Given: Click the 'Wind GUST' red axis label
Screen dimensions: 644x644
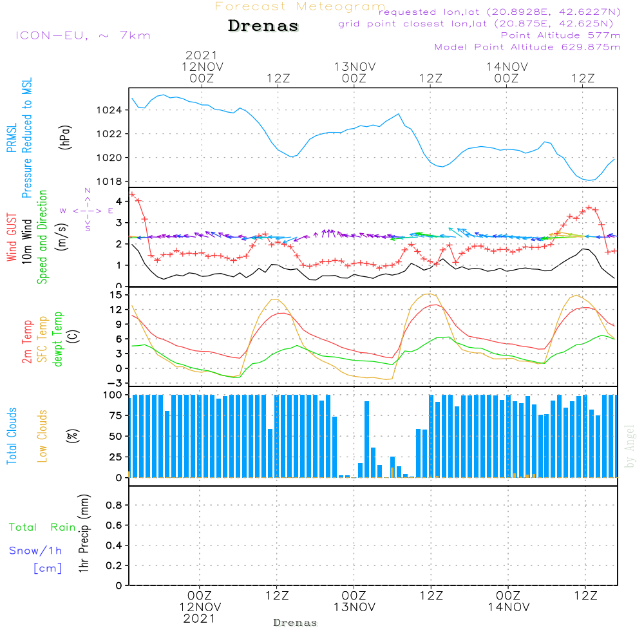Looking at the screenshot, I should tap(12, 237).
